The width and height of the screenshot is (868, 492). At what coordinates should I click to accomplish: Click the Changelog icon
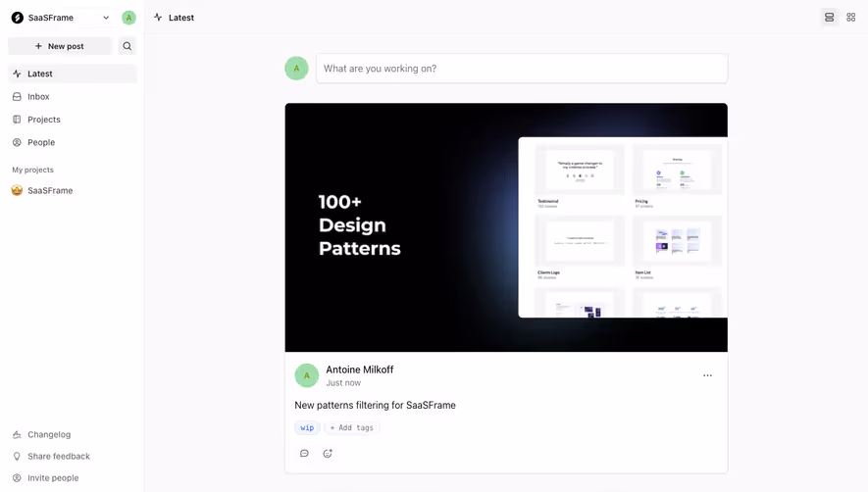click(x=17, y=434)
